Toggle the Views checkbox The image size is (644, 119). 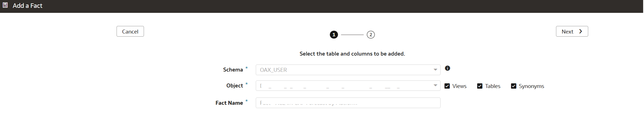coord(447,86)
